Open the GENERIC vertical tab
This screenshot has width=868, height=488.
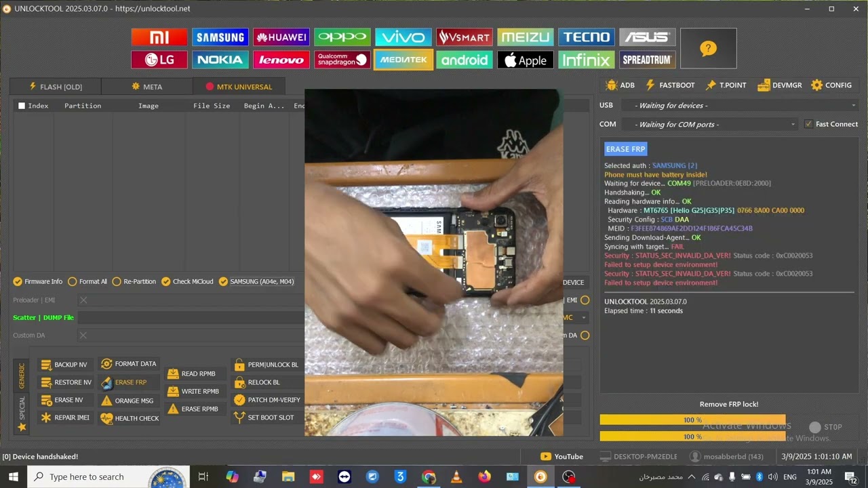tap(22, 375)
